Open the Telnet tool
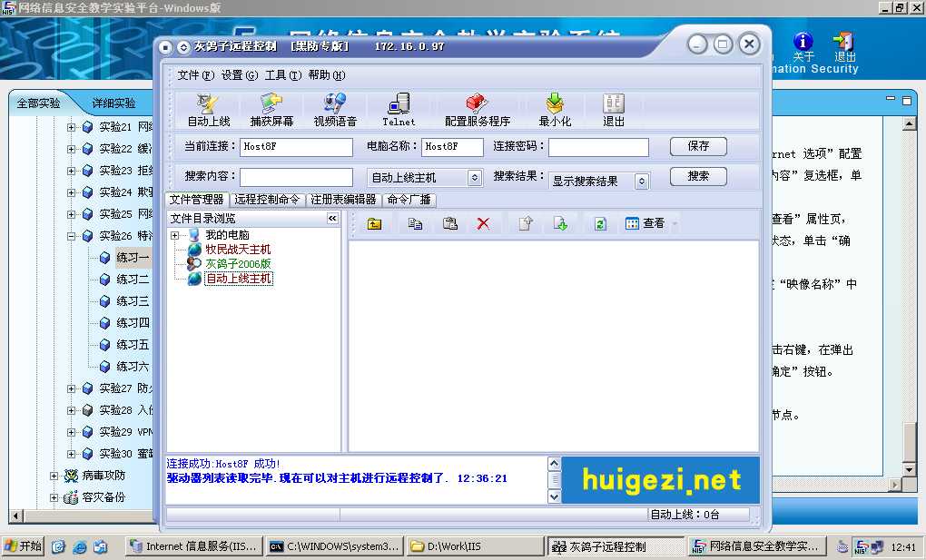 point(399,110)
